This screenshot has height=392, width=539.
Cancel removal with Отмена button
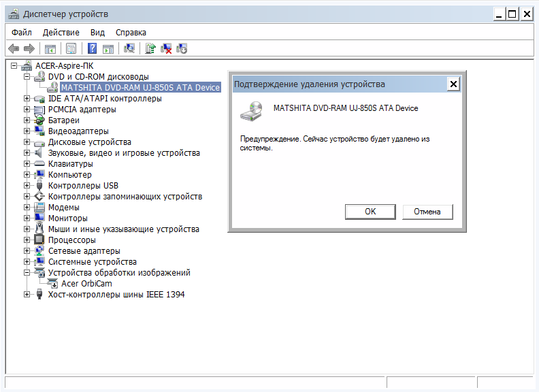point(427,212)
